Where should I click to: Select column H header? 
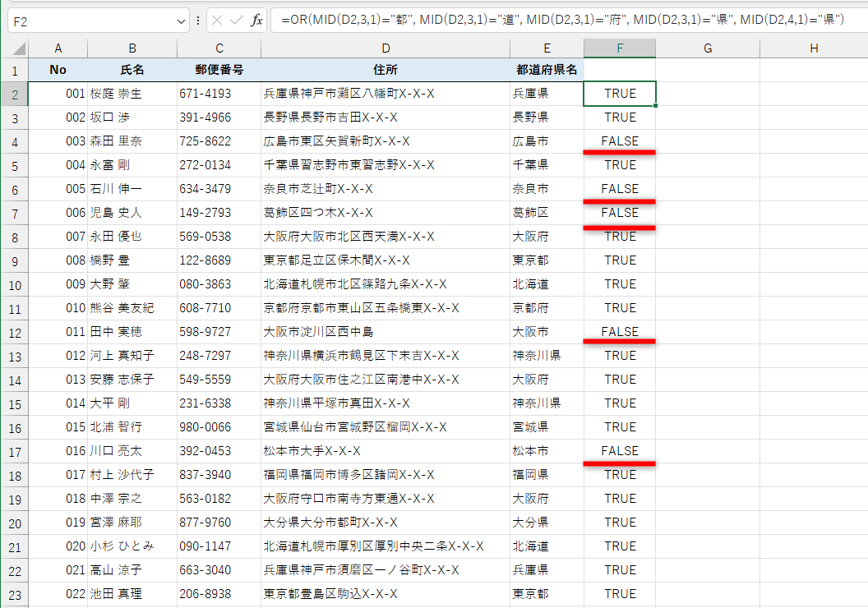click(814, 48)
